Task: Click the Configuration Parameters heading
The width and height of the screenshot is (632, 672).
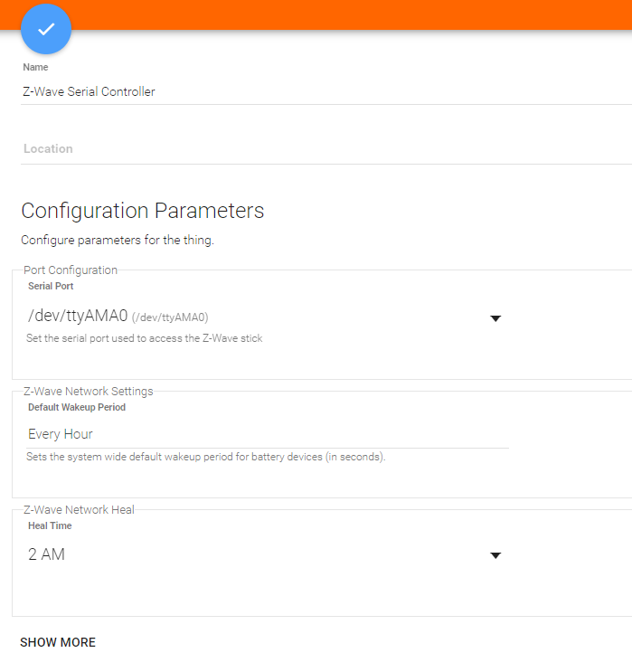Action: coord(143,211)
